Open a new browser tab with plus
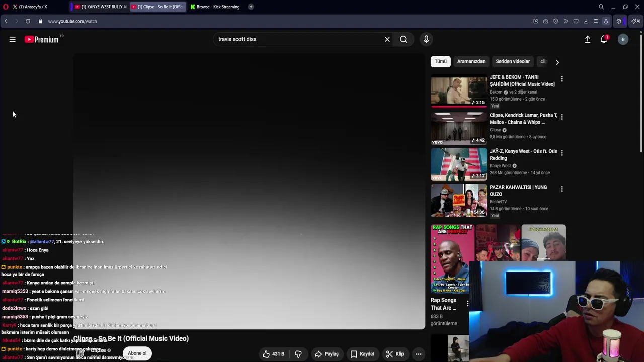This screenshot has width=644, height=362. point(251,7)
